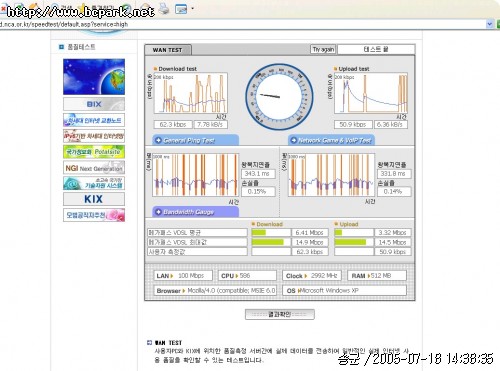The height and width of the screenshot is (371, 500).
Task: Expand the General Ping Test section
Action: coord(195,140)
